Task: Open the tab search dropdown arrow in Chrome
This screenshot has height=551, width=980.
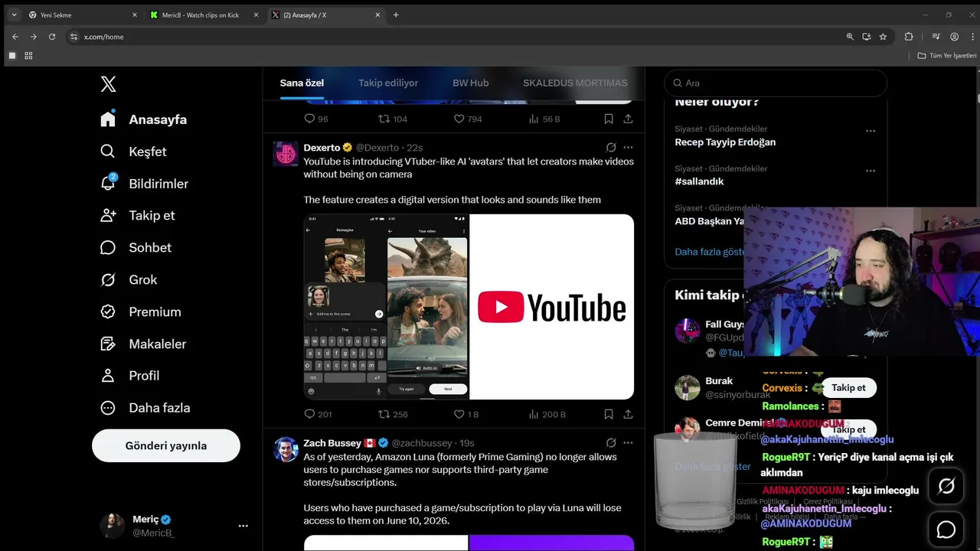Action: coord(14,15)
